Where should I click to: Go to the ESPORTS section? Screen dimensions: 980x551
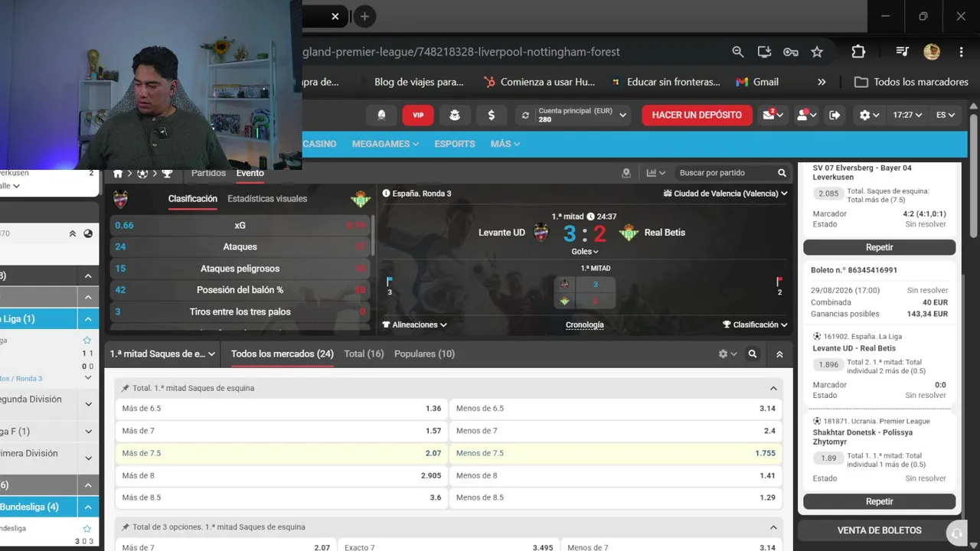point(455,144)
